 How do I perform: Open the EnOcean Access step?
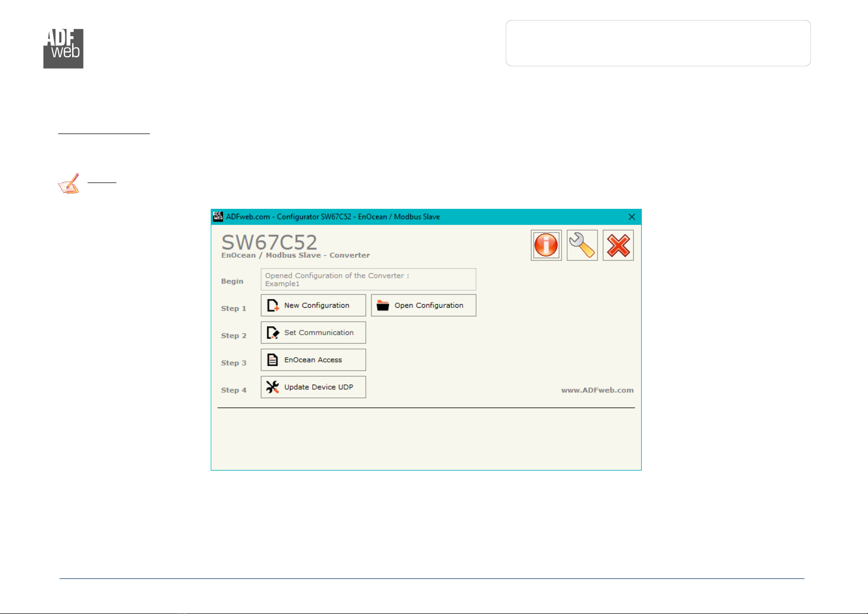pos(313,360)
